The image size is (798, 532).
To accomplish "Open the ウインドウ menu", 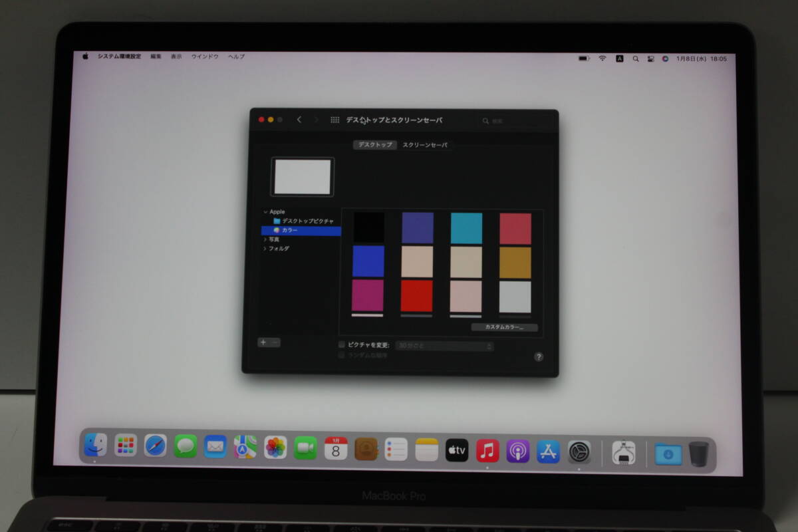I will 205,57.
